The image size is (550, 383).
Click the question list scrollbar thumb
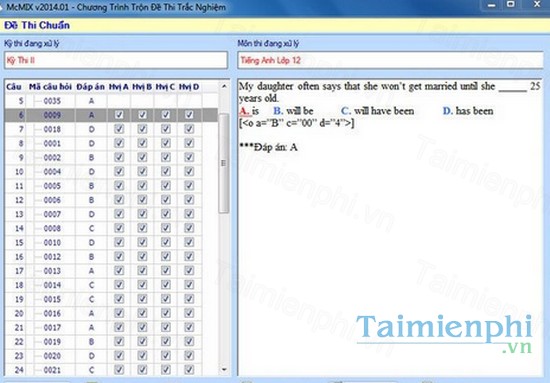click(224, 163)
